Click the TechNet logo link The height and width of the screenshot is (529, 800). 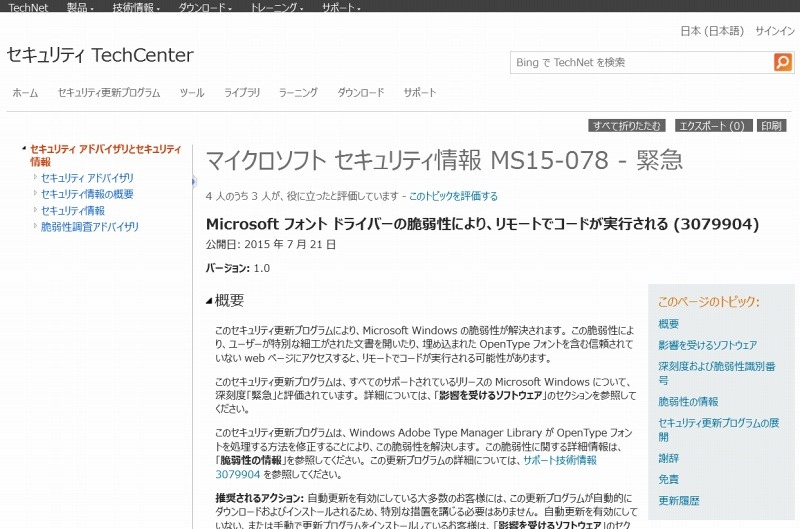(28, 7)
